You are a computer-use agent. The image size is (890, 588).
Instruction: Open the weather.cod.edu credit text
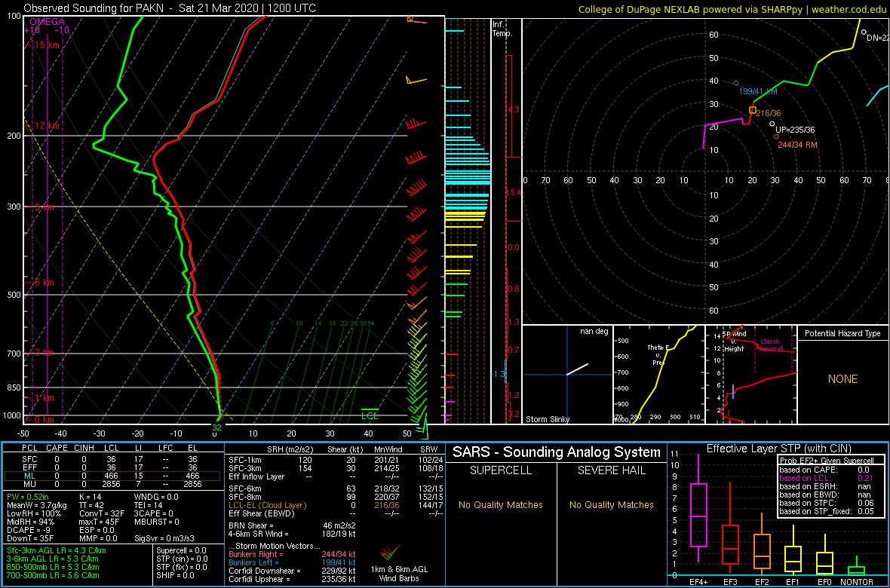pyautogui.click(x=732, y=9)
